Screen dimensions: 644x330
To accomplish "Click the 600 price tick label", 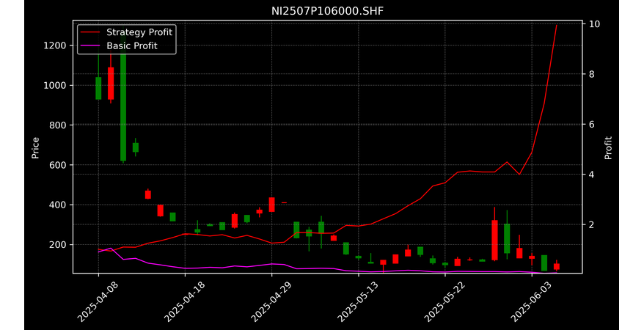I will pos(57,165).
